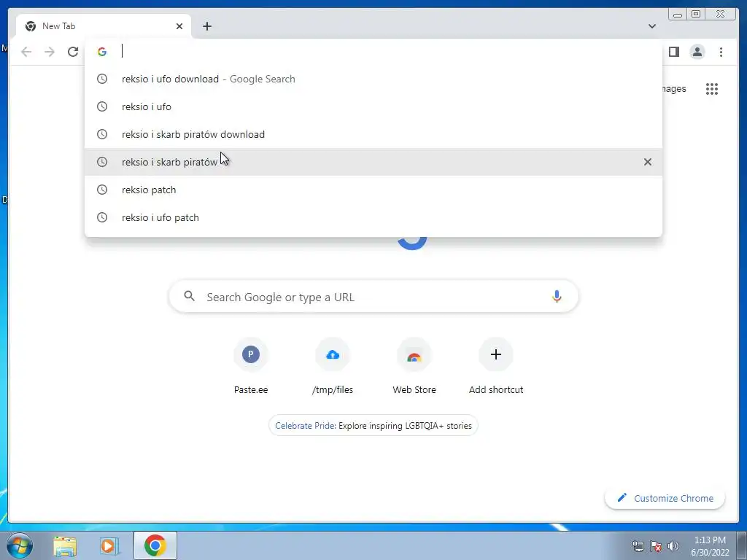Open Windows Explorer from the taskbar

(x=65, y=545)
